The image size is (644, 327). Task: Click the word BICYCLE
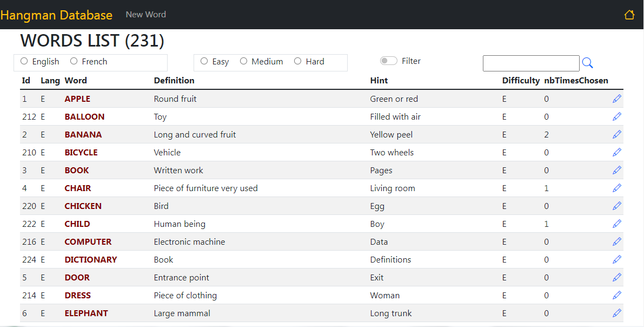[81, 153]
